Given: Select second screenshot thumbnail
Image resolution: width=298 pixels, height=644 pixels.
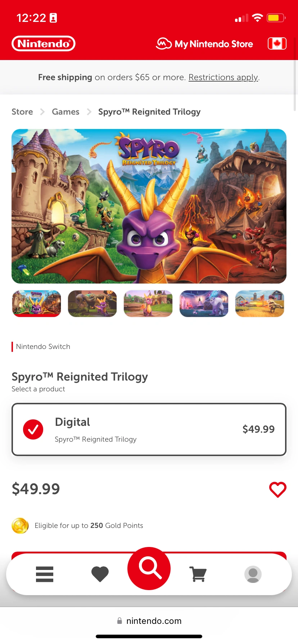Looking at the screenshot, I should [92, 304].
